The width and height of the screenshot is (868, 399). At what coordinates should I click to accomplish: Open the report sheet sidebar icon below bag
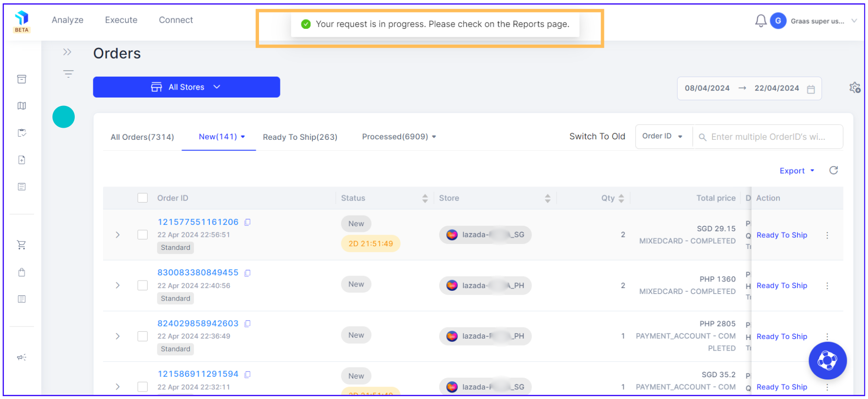(x=22, y=299)
